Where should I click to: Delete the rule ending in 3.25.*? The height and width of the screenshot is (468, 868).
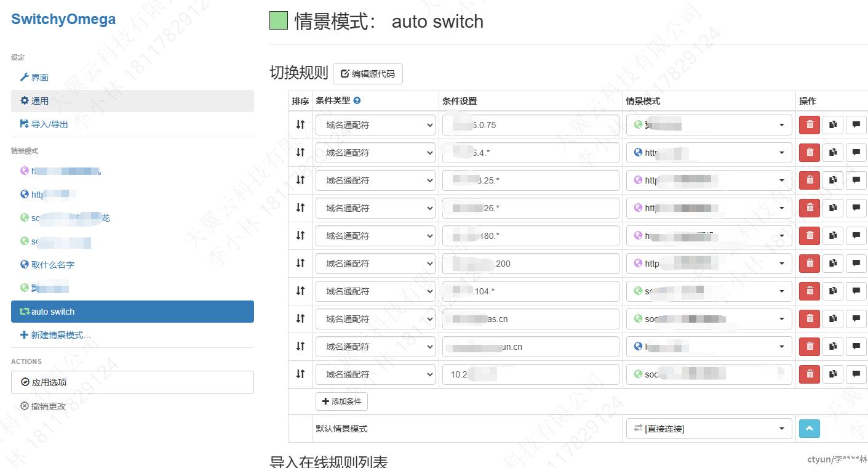pos(809,180)
